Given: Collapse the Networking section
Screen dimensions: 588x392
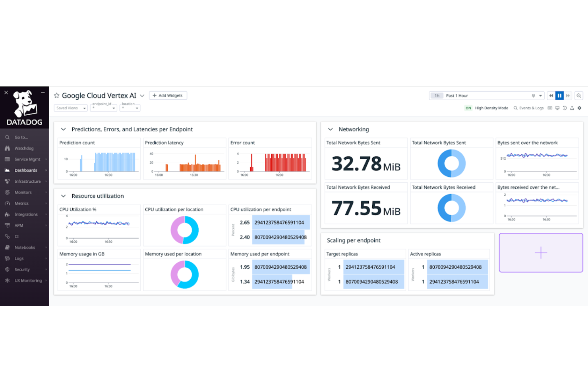Looking at the screenshot, I should [x=331, y=129].
